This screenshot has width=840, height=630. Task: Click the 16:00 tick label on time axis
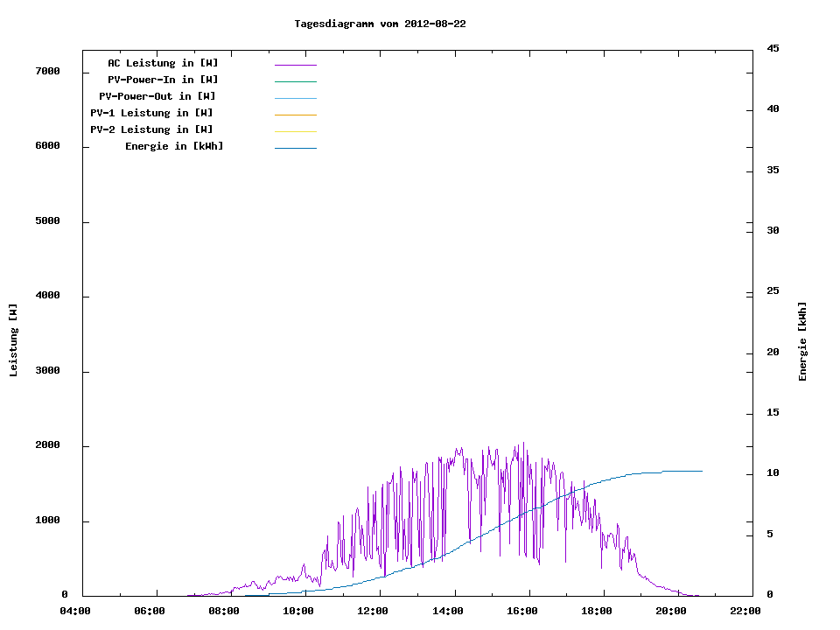pos(521,611)
